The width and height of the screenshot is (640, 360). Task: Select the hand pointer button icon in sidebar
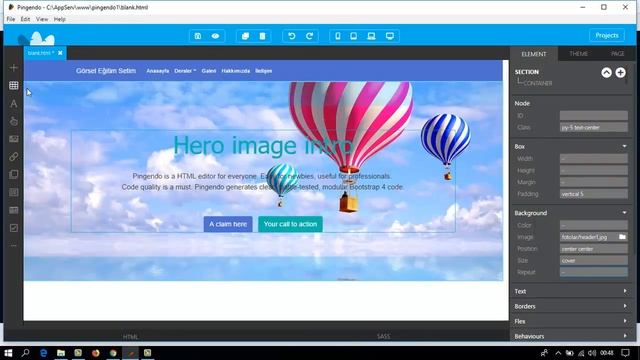(x=13, y=121)
